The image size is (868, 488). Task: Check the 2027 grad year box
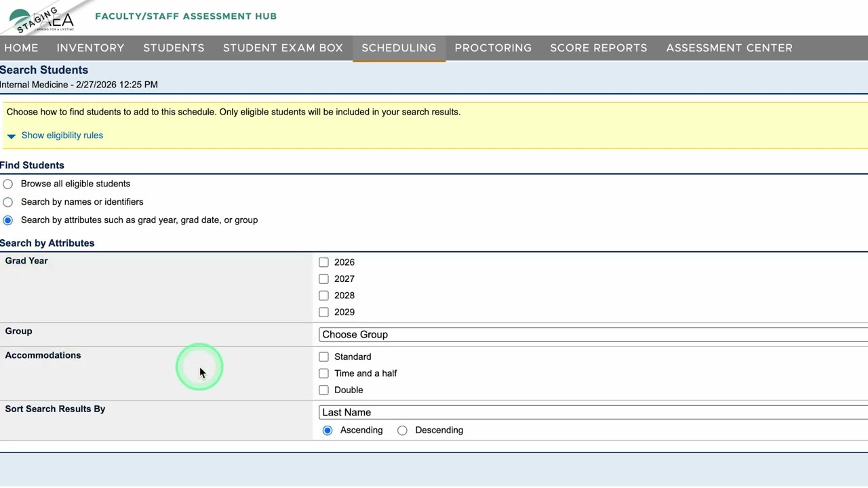point(323,279)
